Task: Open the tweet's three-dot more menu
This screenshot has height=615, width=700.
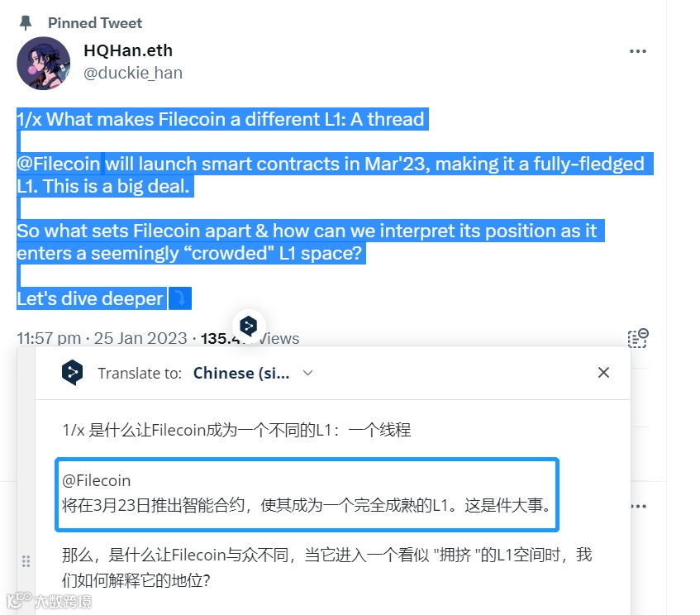Action: click(637, 51)
